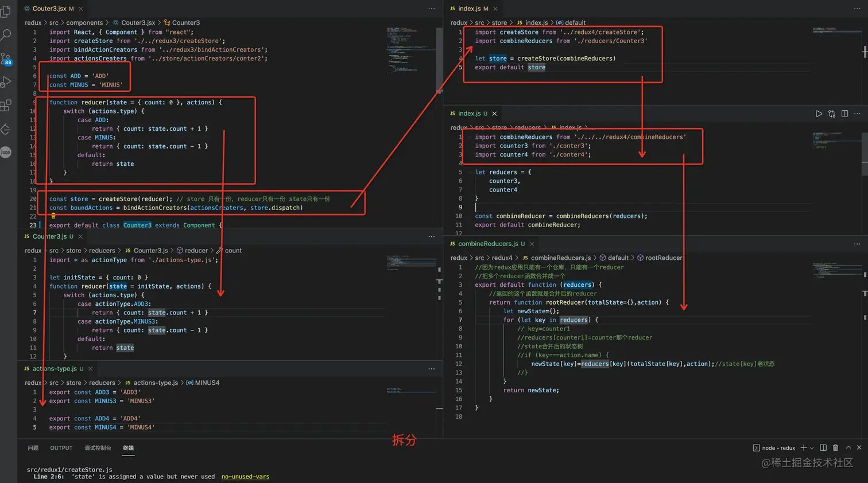The height and width of the screenshot is (483, 868).
Task: Click redux4 in combineReducers.js breadcrumb
Action: (502, 258)
